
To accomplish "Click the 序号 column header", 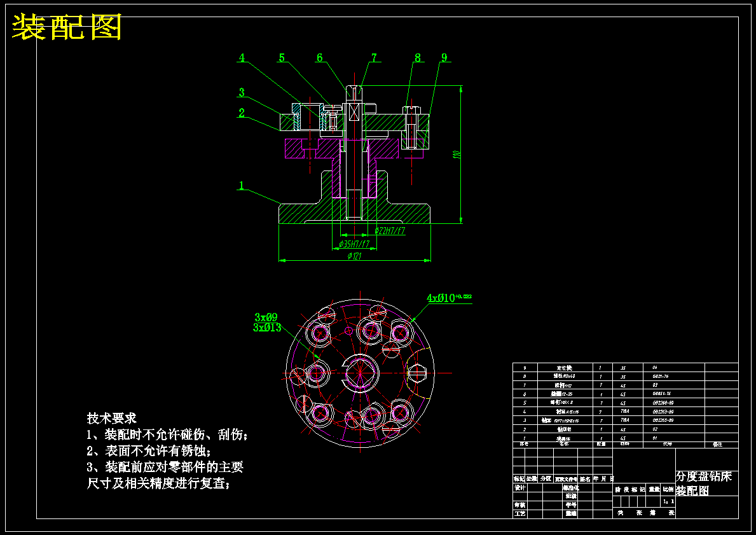I will point(524,444).
